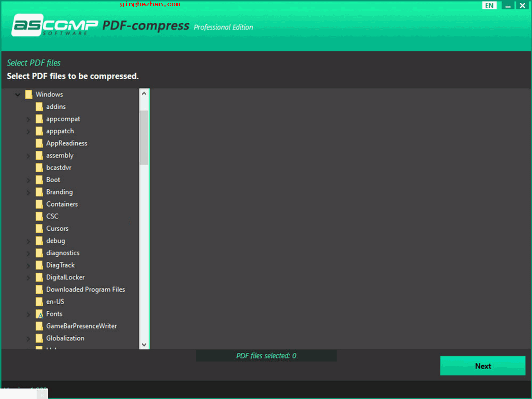532x399 pixels.
Task: Switch language with the EN button
Action: click(489, 5)
